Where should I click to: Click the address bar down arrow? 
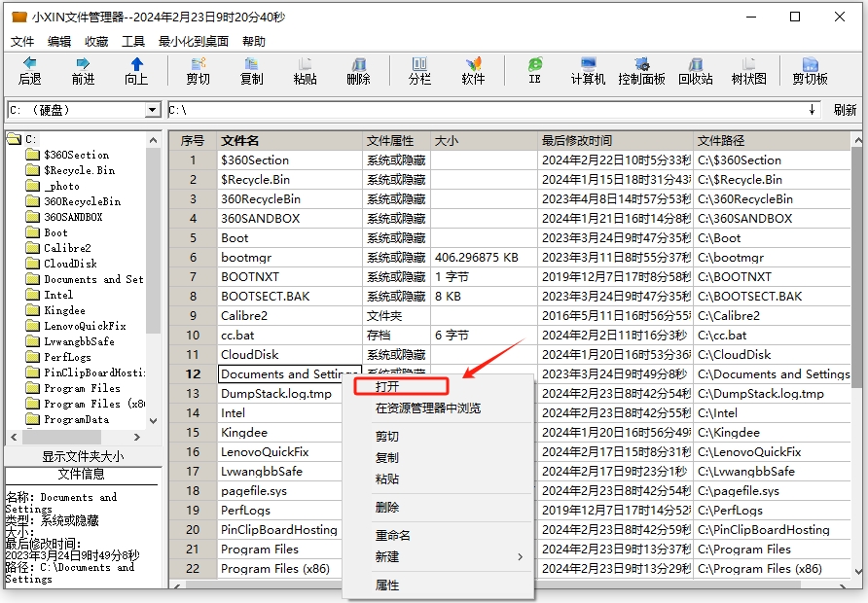tap(812, 110)
